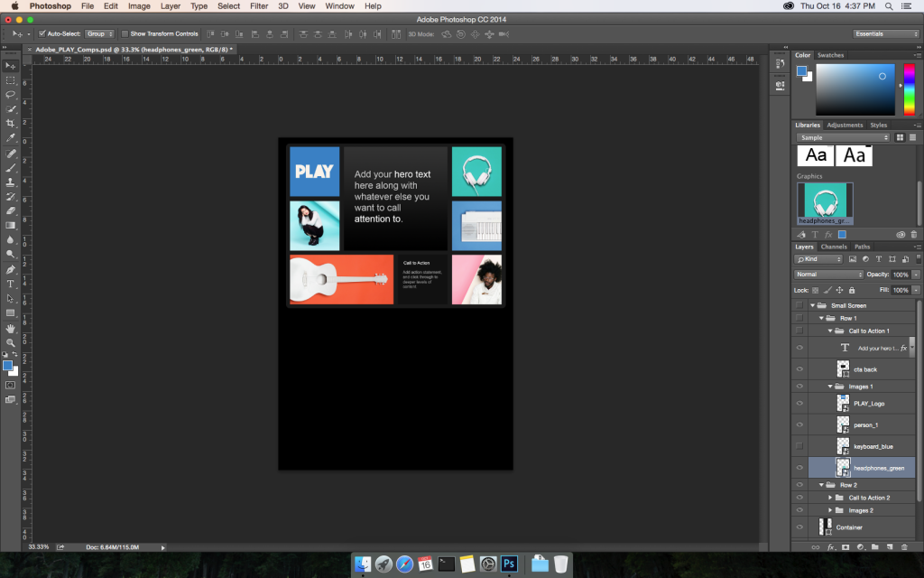Click the foreground color swatch in the toolbar

coord(8,366)
